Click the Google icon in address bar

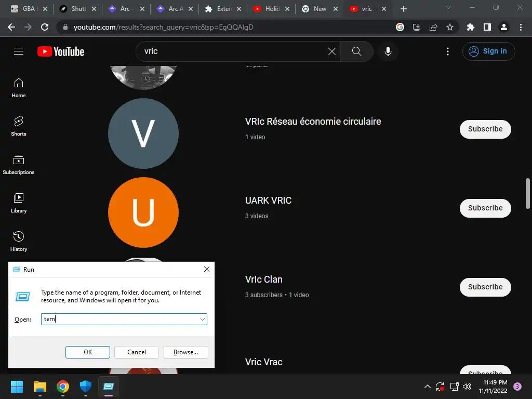tap(400, 27)
